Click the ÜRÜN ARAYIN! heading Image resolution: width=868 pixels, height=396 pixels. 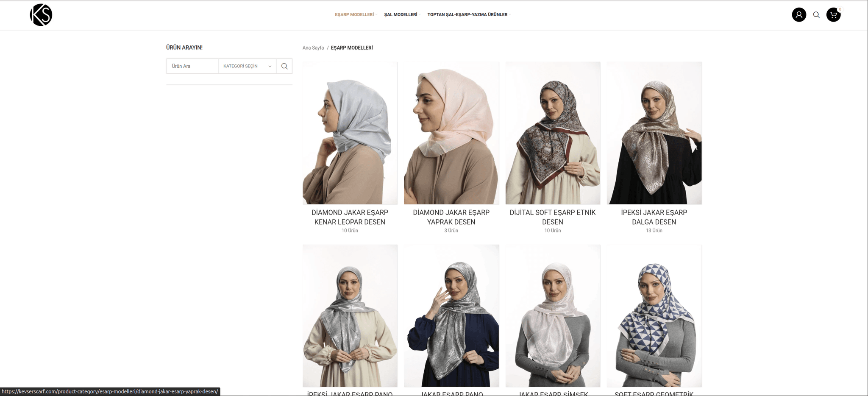point(184,47)
